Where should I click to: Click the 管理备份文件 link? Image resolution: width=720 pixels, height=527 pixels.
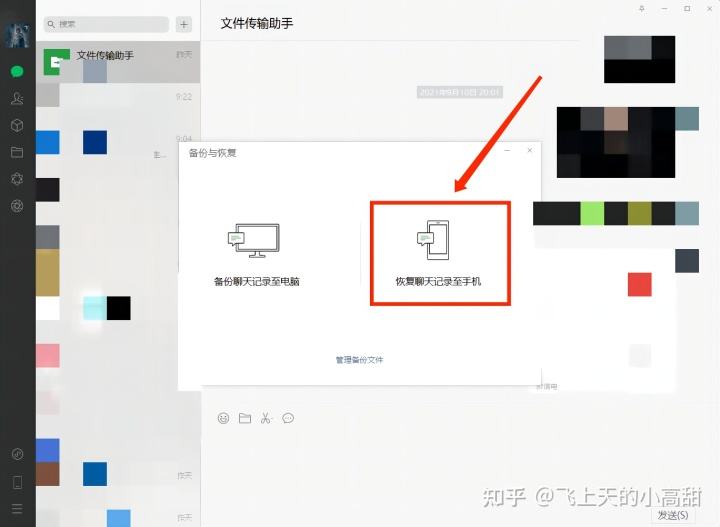click(359, 360)
